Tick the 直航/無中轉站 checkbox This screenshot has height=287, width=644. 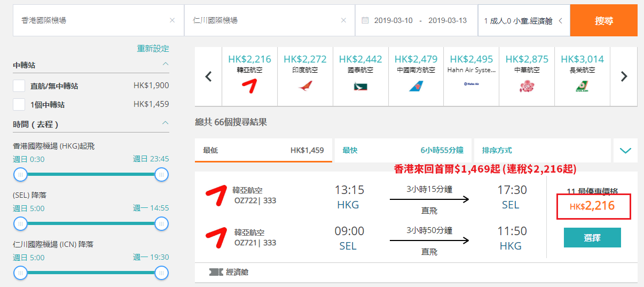(x=19, y=86)
